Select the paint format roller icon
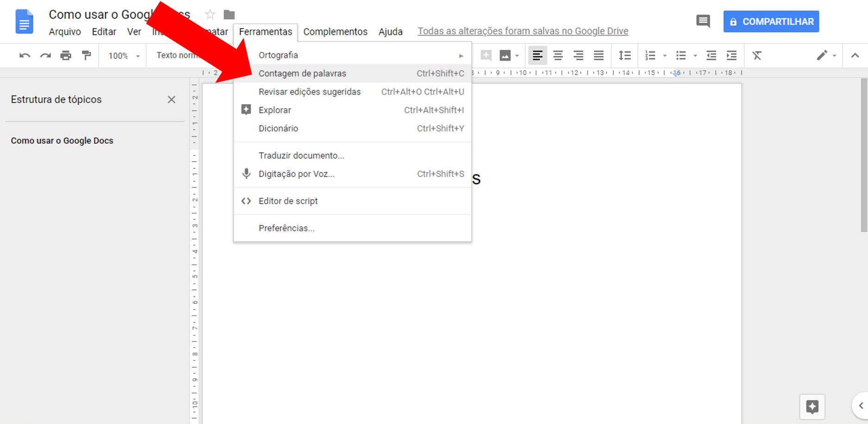The image size is (868, 424). pos(87,56)
